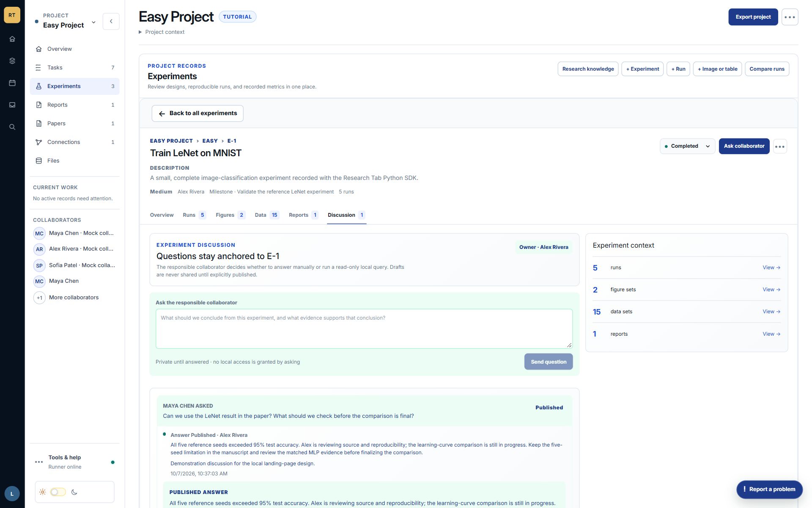Expand the Project context disclosure

pyautogui.click(x=162, y=32)
